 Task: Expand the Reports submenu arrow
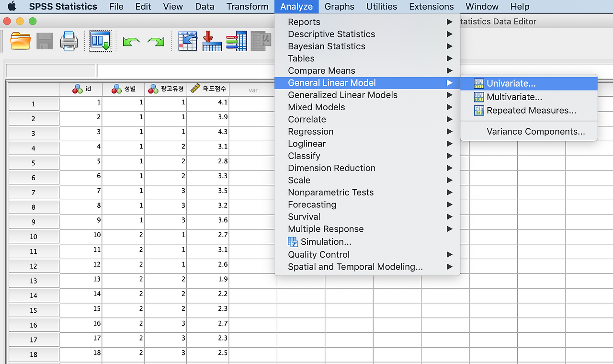[449, 22]
